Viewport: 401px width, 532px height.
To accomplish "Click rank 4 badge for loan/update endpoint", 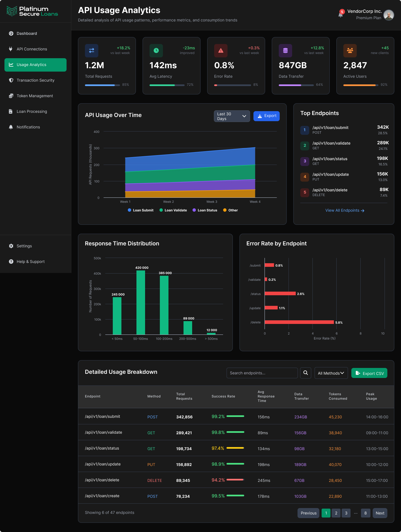I will pos(305,177).
